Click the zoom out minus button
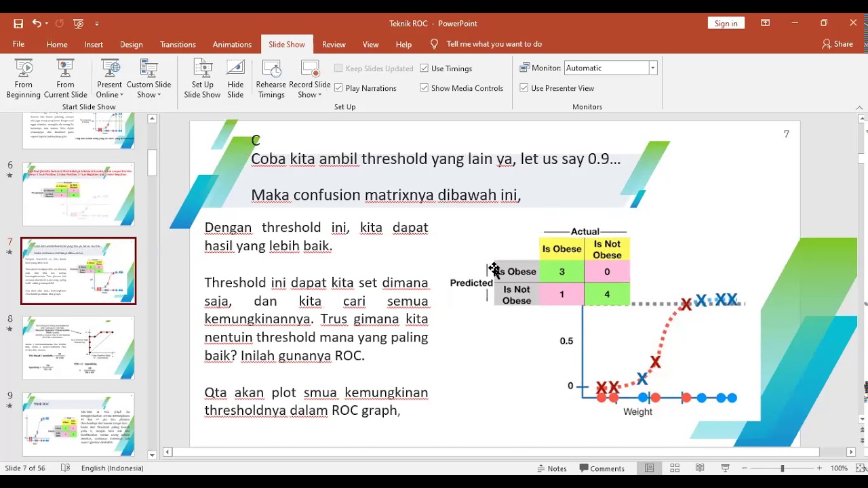Screen dimensions: 868x488 click(745, 468)
